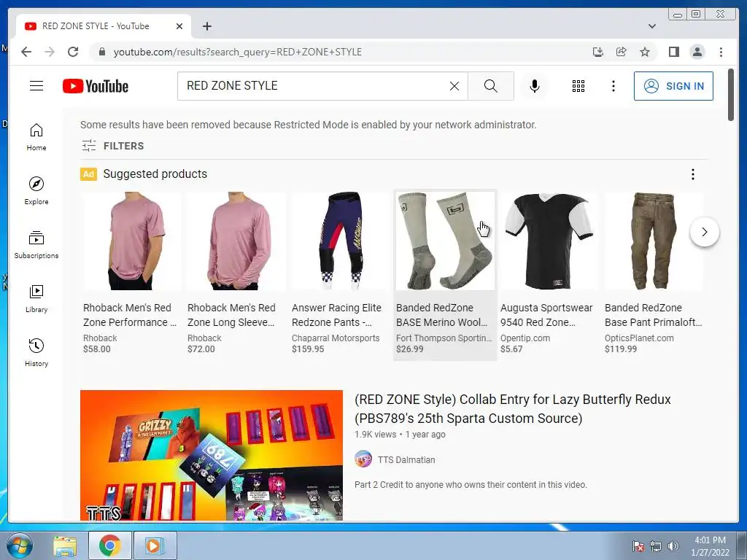Image resolution: width=747 pixels, height=560 pixels.
Task: Reload the page with the refresh icon
Action: [73, 52]
